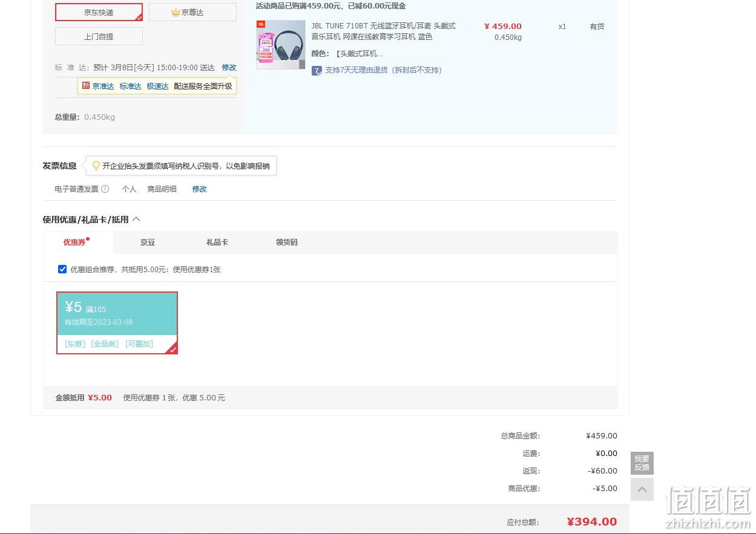The width and height of the screenshot is (756, 534).
Task: Click the crown icon on 京尊达
Action: tap(176, 12)
